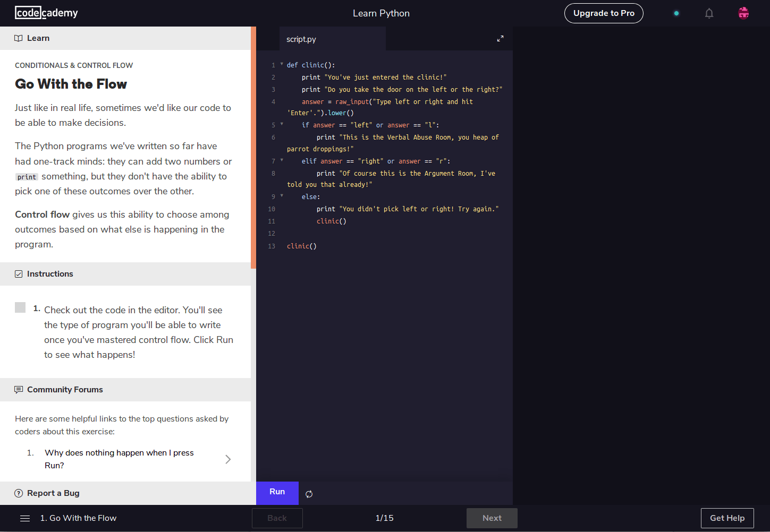The height and width of the screenshot is (532, 770).
Task: Open Get Help
Action: pos(727,518)
